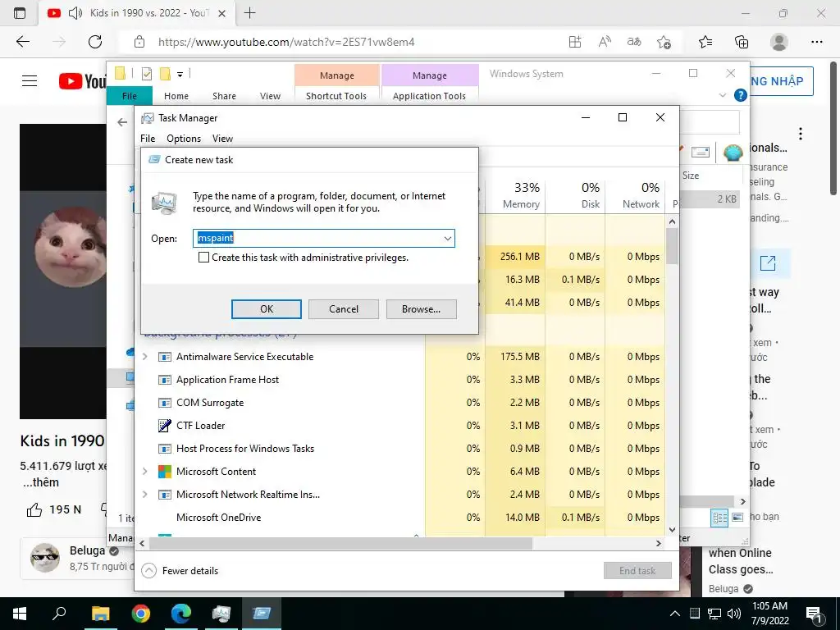This screenshot has height=630, width=840.
Task: Switch Explorer to large icons view
Action: pos(737,518)
